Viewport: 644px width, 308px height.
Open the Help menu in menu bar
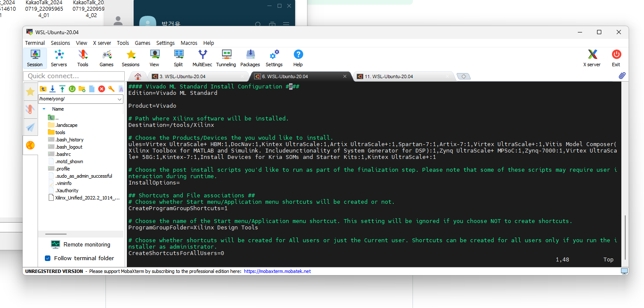pyautogui.click(x=209, y=43)
